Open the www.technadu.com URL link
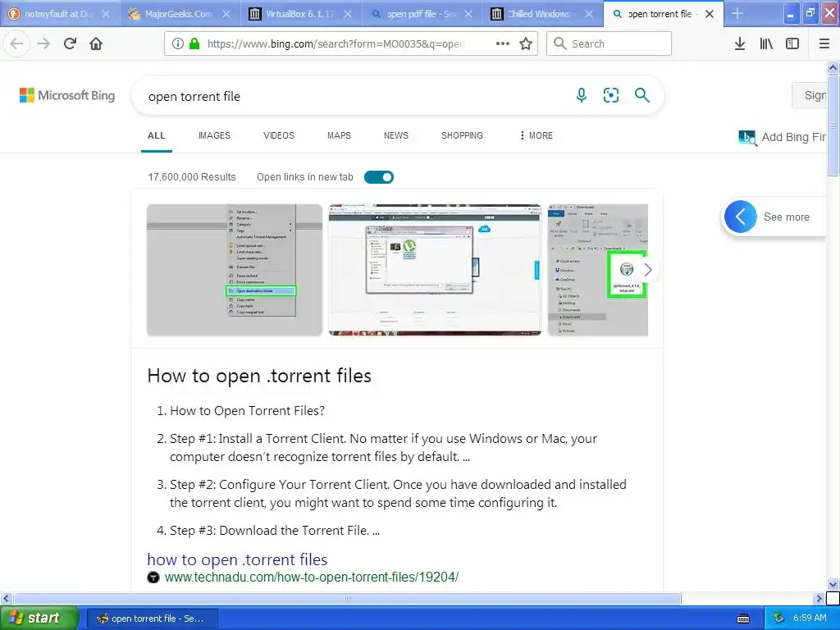Screen dimensions: 840x630 (311, 577)
